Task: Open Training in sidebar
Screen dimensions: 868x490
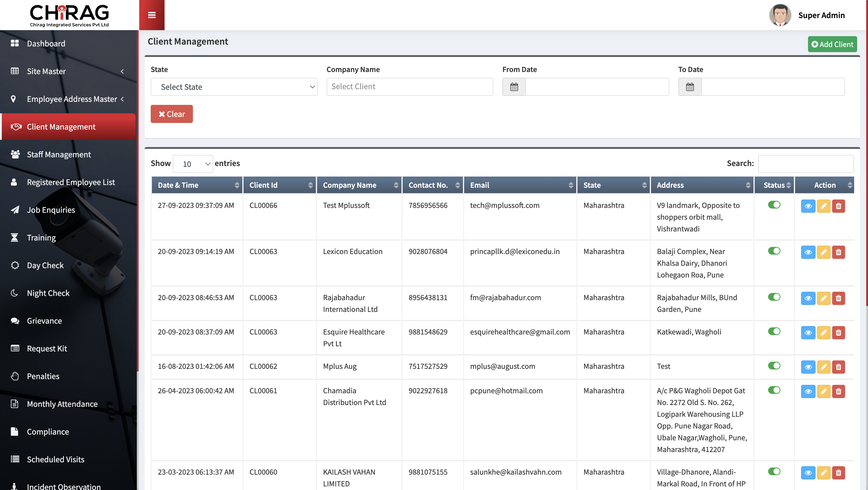Action: tap(68, 237)
